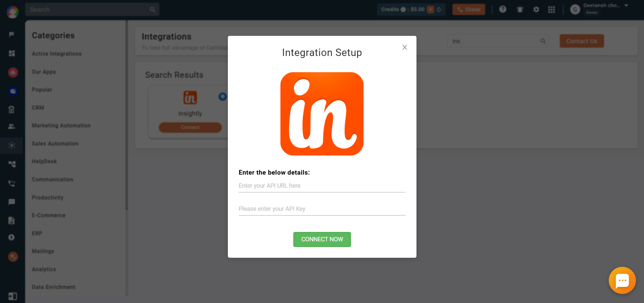
Task: Refresh the credits balance
Action: [439, 9]
